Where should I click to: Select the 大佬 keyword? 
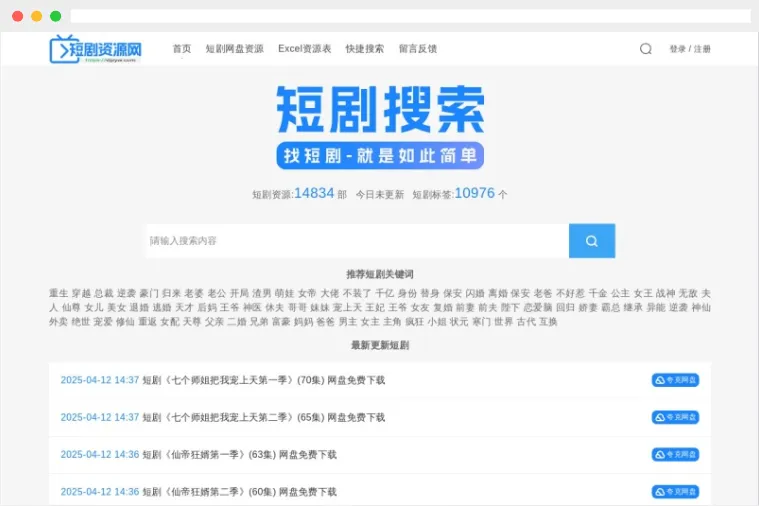coord(330,293)
